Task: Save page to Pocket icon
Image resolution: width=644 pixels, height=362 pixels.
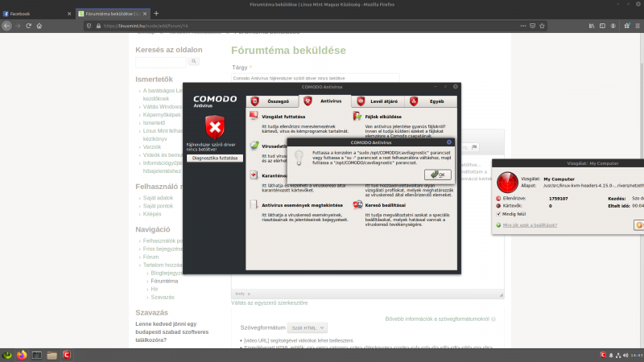Action: click(532, 26)
